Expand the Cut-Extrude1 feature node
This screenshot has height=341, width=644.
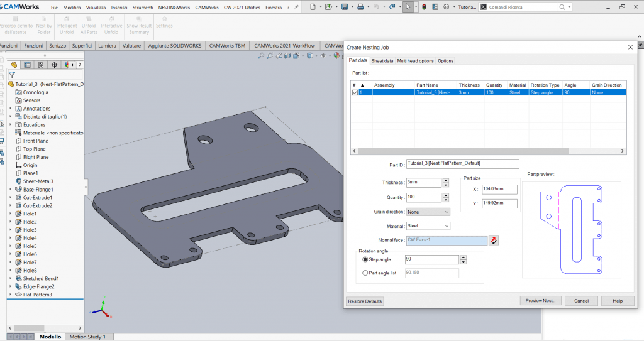pos(10,198)
